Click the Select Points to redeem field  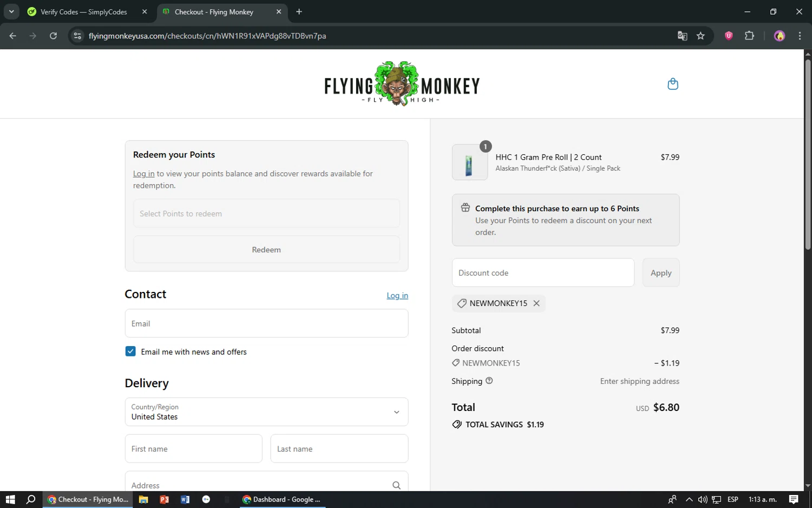(x=266, y=213)
